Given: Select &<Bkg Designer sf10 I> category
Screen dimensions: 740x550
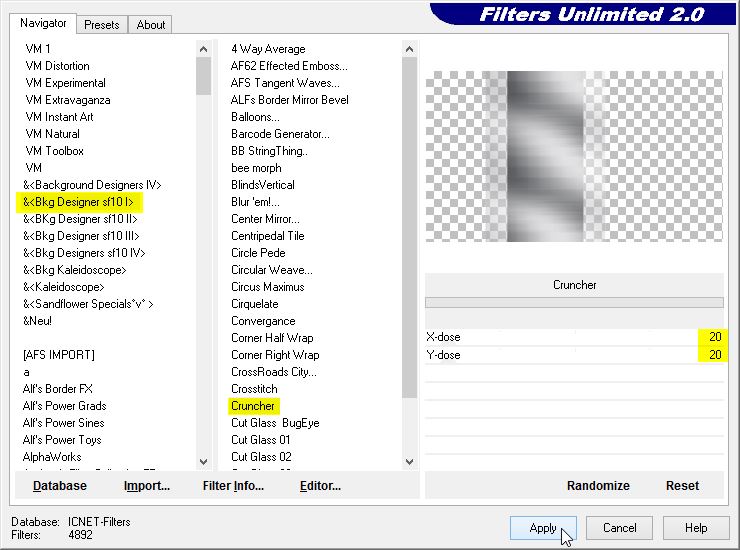Looking at the screenshot, I should click(78, 202).
